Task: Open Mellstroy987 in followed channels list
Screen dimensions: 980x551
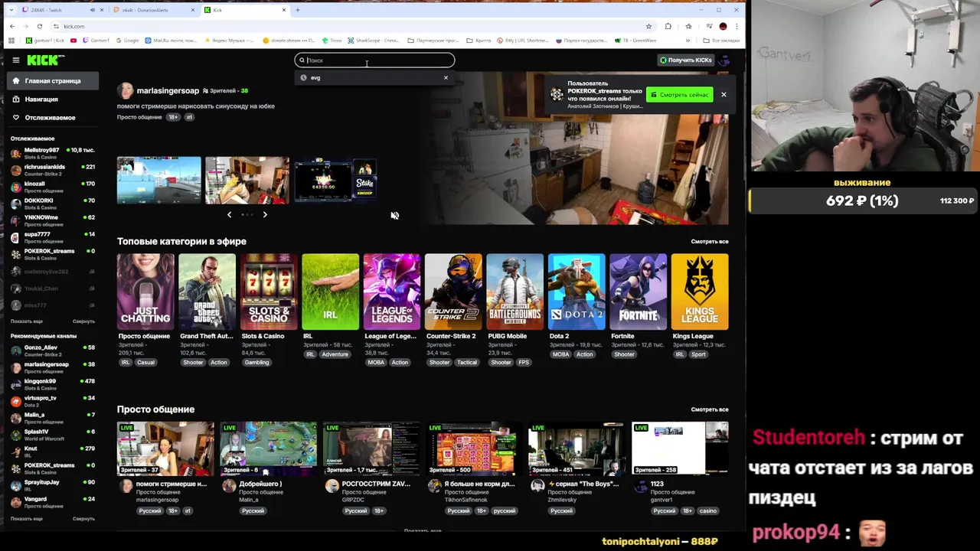Action: [52, 153]
